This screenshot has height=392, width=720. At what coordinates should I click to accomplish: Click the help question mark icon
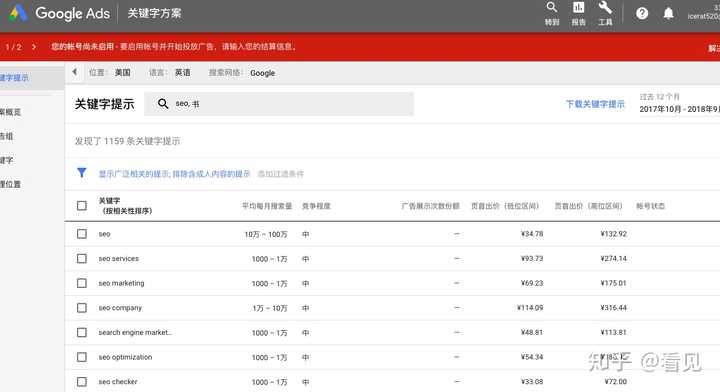pos(642,13)
